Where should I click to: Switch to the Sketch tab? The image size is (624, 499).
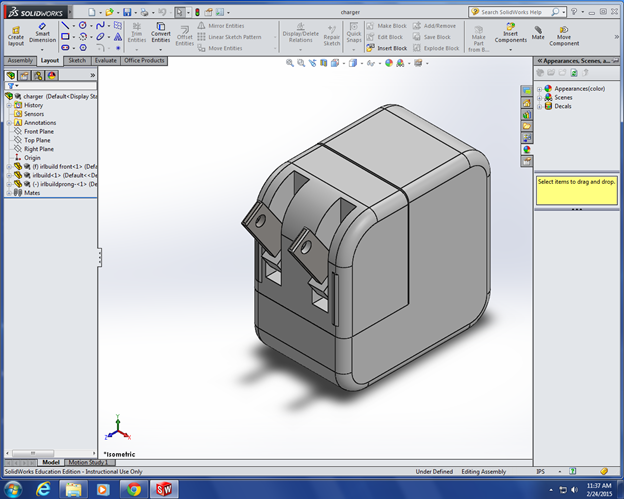[x=77, y=60]
